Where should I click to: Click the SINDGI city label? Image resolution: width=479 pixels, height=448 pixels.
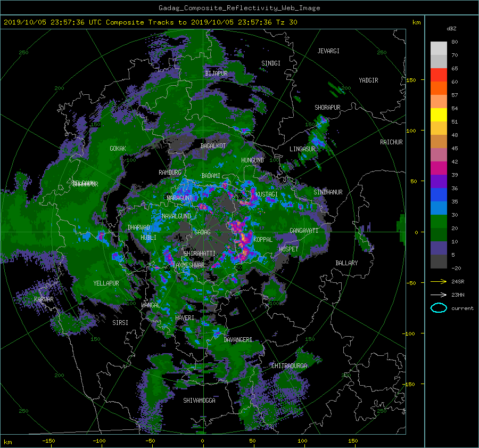tap(271, 63)
